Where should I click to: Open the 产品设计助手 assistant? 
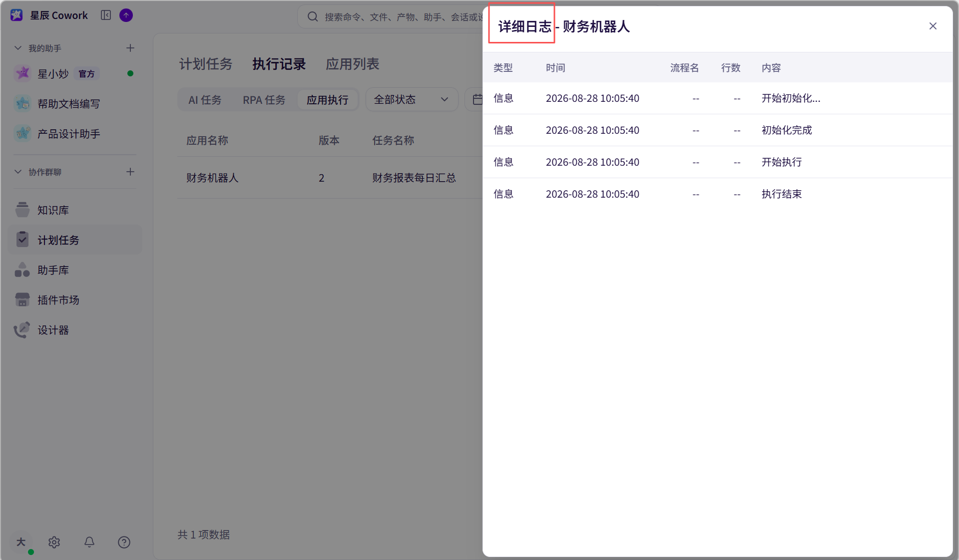pyautogui.click(x=75, y=134)
